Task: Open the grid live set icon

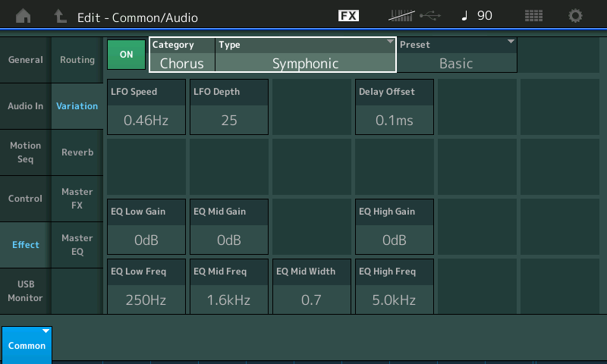Action: click(533, 16)
